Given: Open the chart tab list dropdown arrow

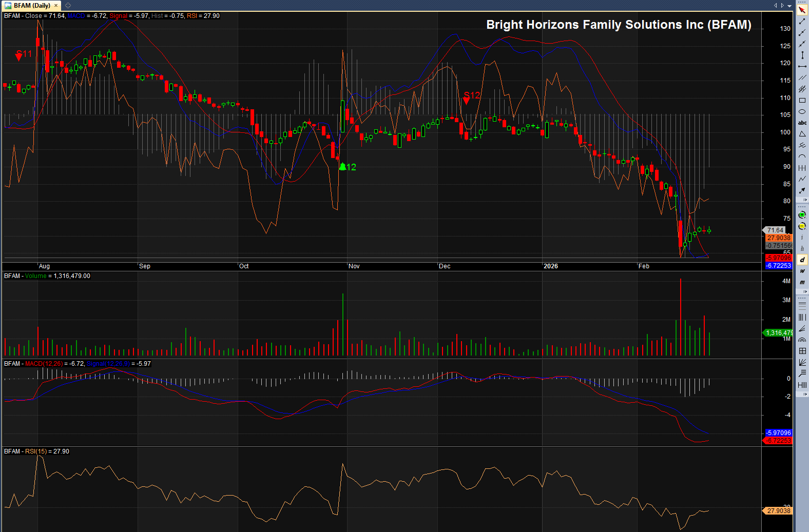Looking at the screenshot, I should pyautogui.click(x=789, y=6).
